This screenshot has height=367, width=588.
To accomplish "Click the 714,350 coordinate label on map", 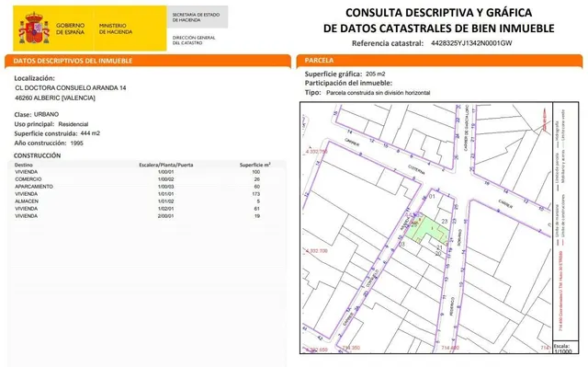I will click(x=351, y=348).
